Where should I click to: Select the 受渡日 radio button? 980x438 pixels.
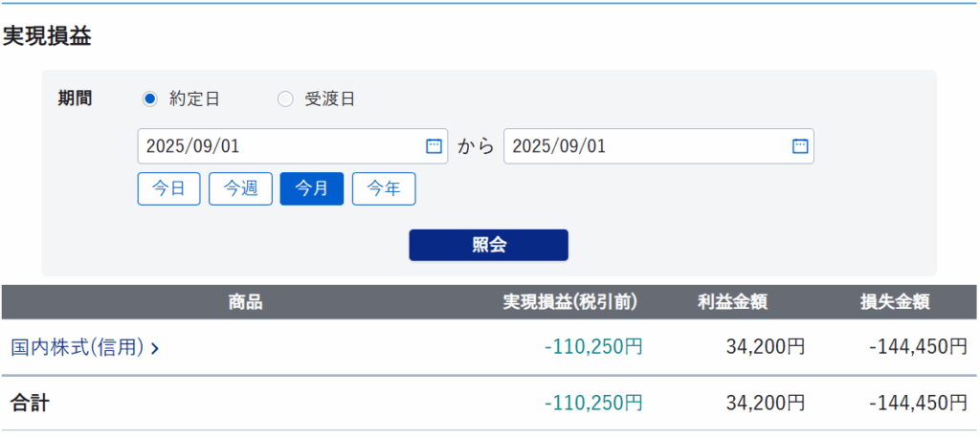tap(285, 99)
